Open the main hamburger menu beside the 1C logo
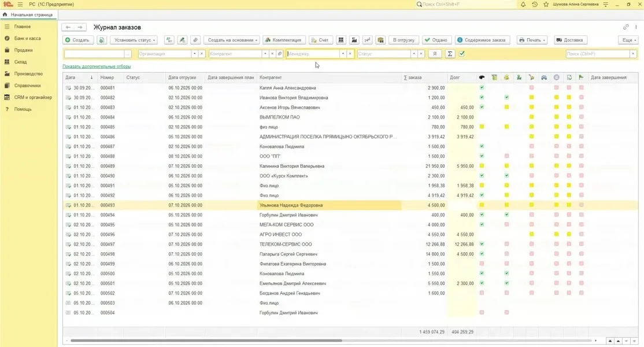Image resolution: width=644 pixels, height=347 pixels. pos(20,4)
